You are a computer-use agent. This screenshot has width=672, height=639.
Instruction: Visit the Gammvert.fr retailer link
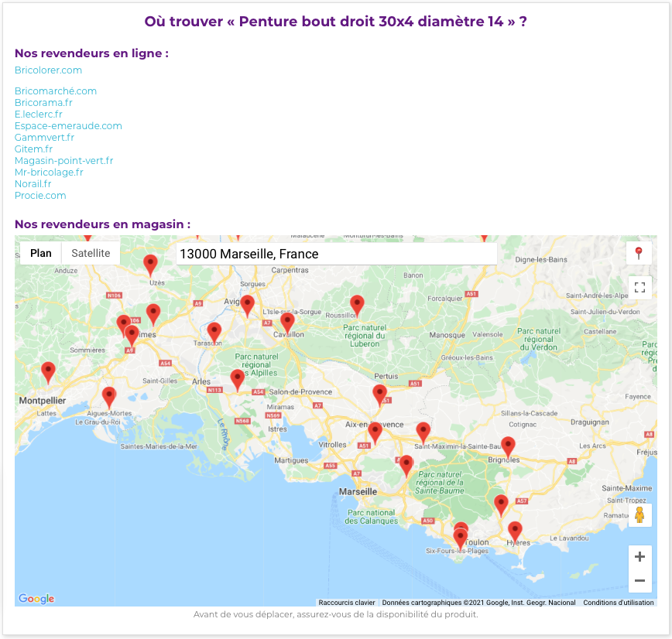click(44, 138)
